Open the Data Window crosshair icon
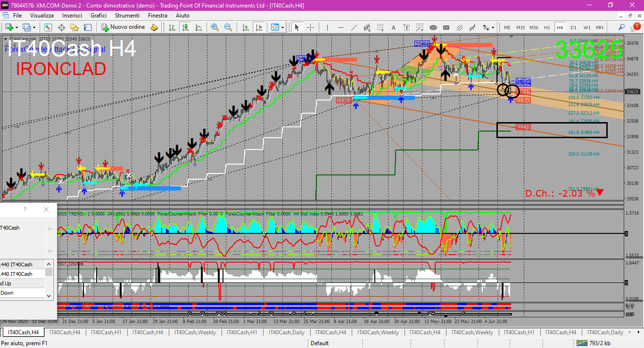This screenshot has width=644, height=348. pos(61,27)
